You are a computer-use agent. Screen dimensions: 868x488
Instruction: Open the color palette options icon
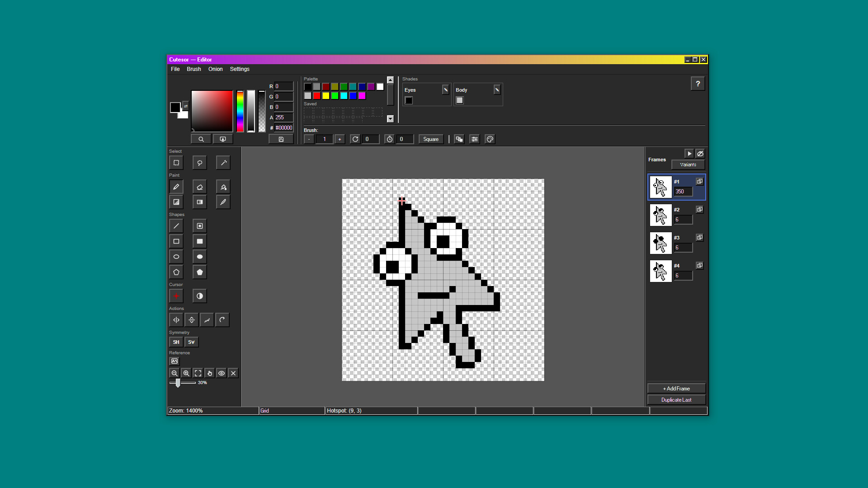pyautogui.click(x=490, y=139)
